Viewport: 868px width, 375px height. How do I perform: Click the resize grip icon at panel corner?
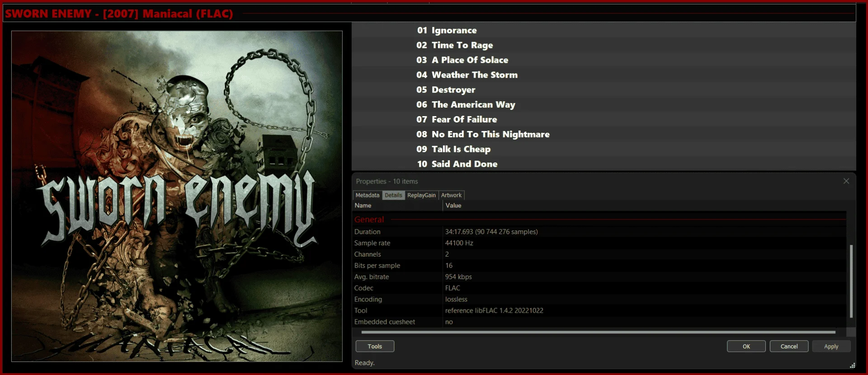point(852,366)
